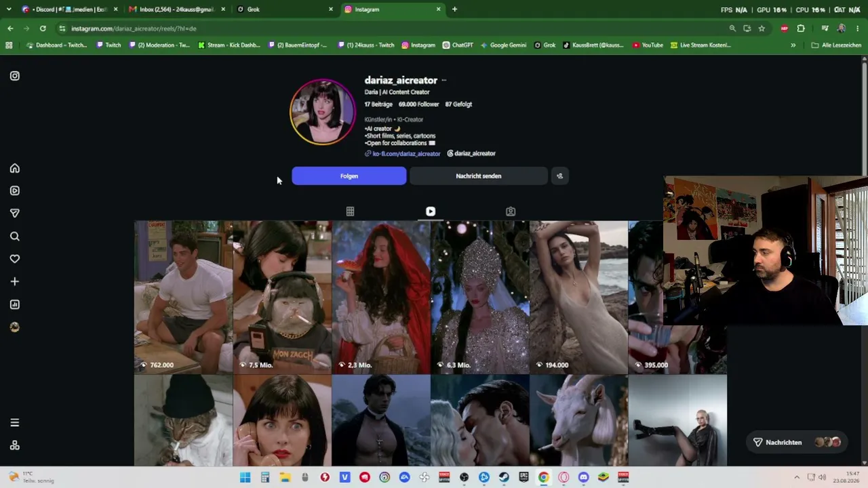Image resolution: width=868 pixels, height=488 pixels.
Task: Show hidden system tray icons
Action: point(797,477)
